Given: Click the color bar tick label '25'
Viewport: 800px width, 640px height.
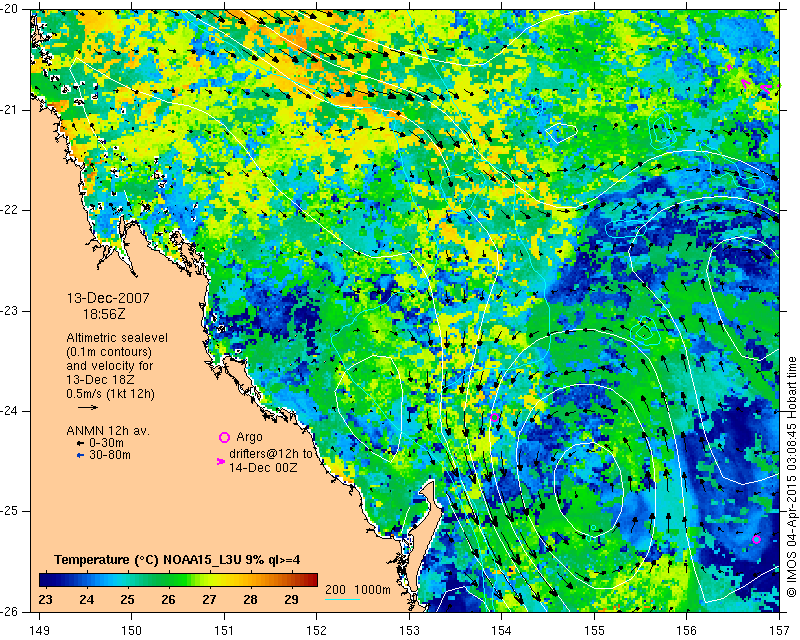Looking at the screenshot, I should click(x=127, y=599).
